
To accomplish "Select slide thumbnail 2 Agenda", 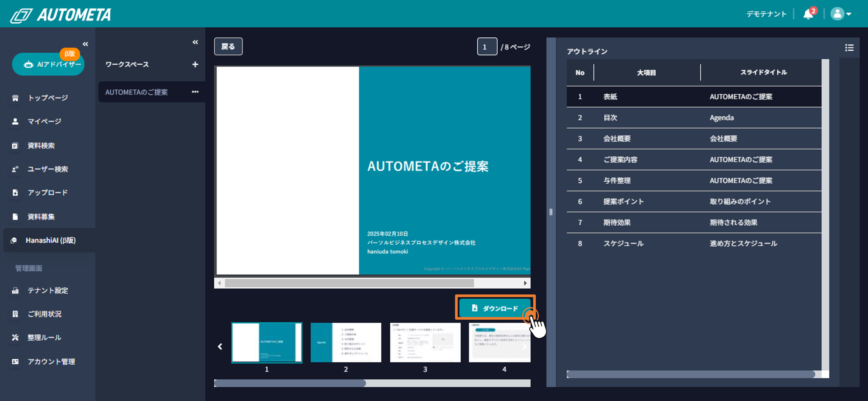I will [x=346, y=343].
